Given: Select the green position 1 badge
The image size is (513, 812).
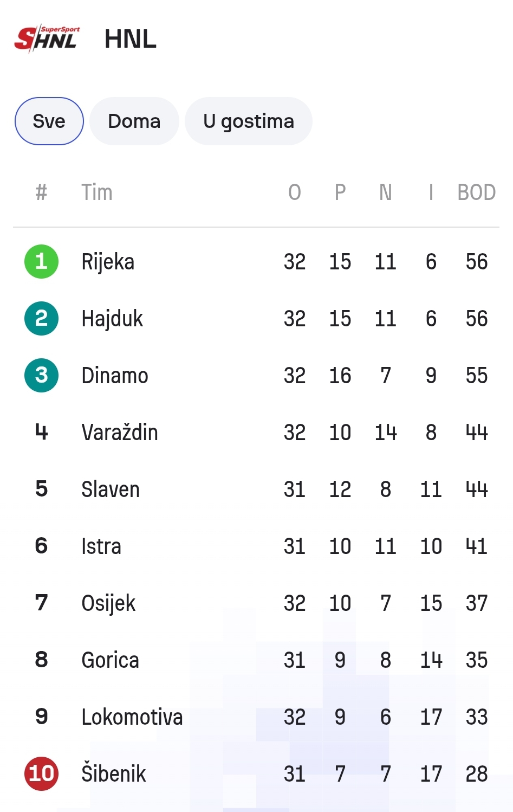Looking at the screenshot, I should click(41, 261).
